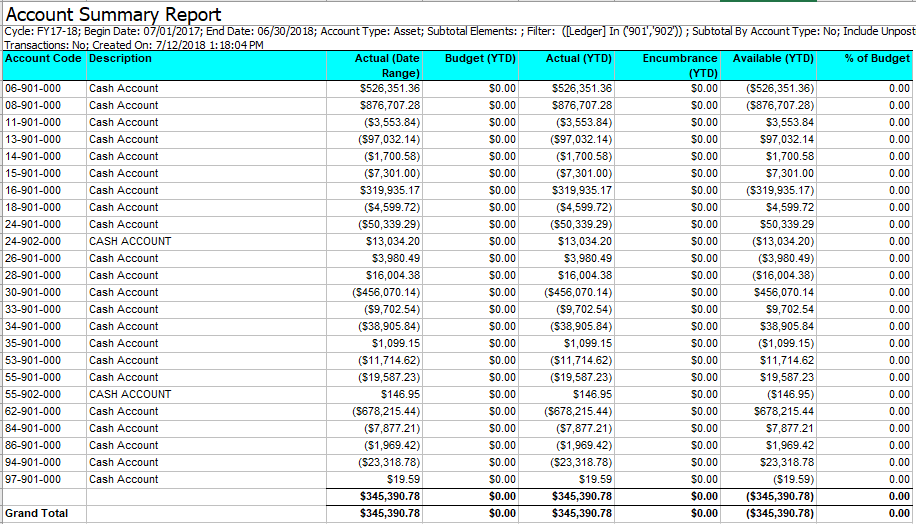Select account code 62-901-000

pyautogui.click(x=33, y=411)
